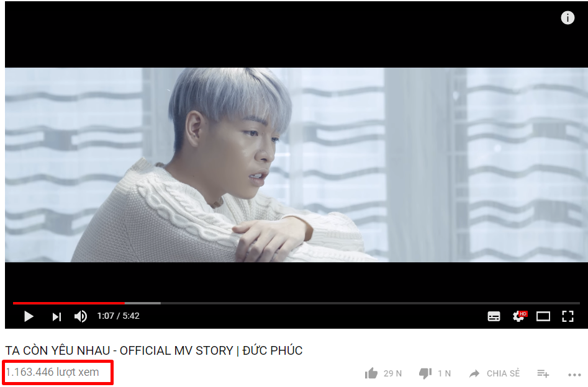The width and height of the screenshot is (588, 387).
Task: Enter full screen mode
Action: [x=568, y=316]
